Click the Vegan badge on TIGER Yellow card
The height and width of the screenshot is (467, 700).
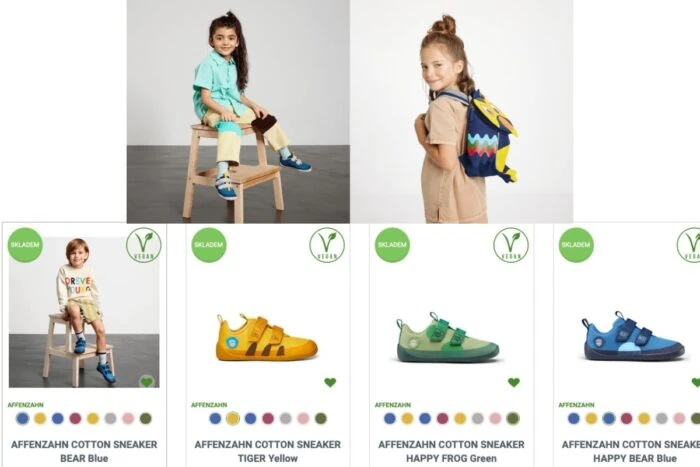pos(327,245)
